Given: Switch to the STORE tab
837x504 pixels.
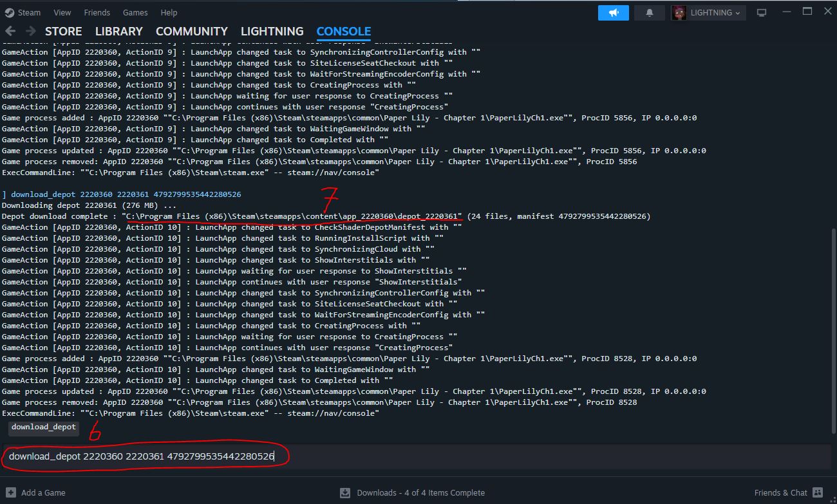Looking at the screenshot, I should click(63, 31).
